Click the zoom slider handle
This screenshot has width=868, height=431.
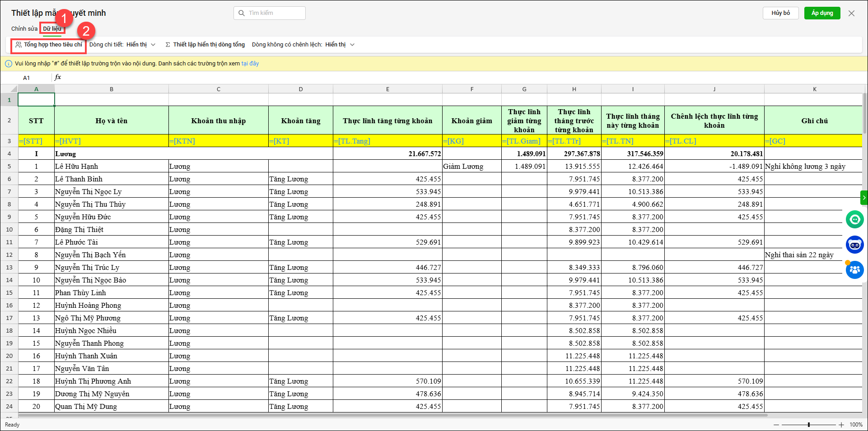tap(808, 425)
